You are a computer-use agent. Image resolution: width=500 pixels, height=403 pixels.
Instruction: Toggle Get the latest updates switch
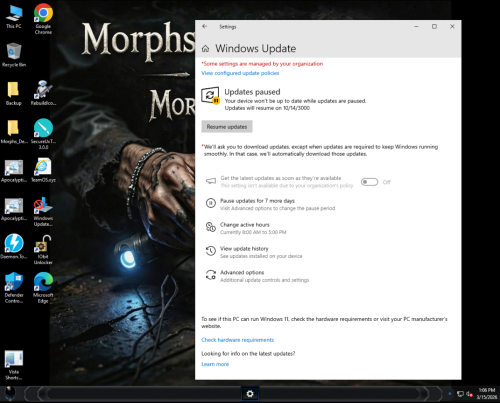coord(369,182)
